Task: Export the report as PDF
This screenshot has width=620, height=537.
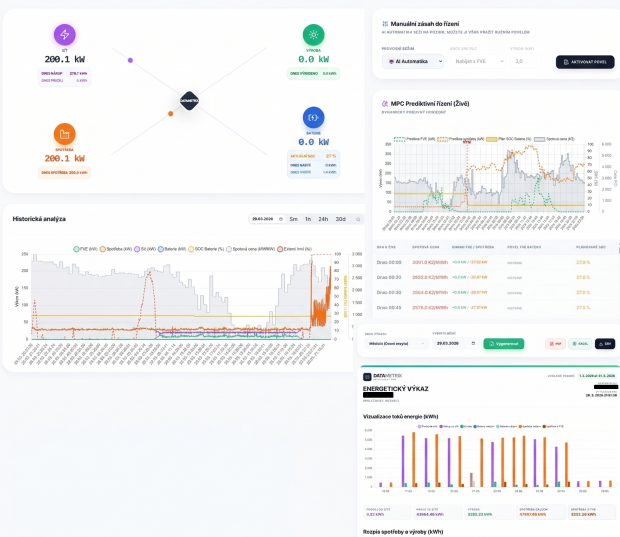Action: coord(555,344)
